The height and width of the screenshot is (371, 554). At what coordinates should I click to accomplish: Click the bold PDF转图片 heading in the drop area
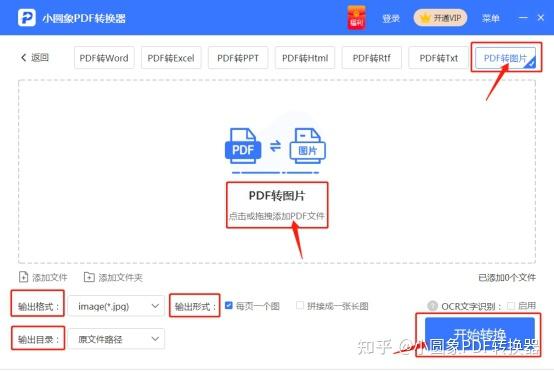click(x=277, y=195)
